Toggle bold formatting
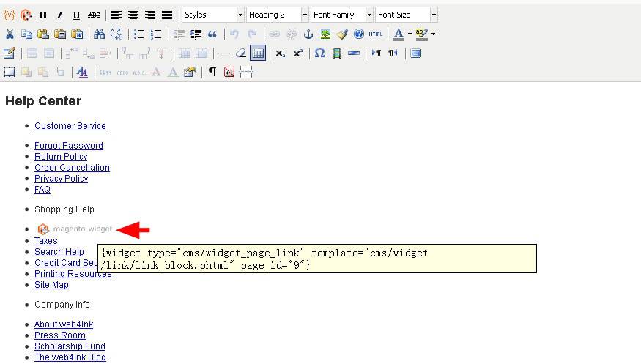The height and width of the screenshot is (364, 641). pos(43,15)
